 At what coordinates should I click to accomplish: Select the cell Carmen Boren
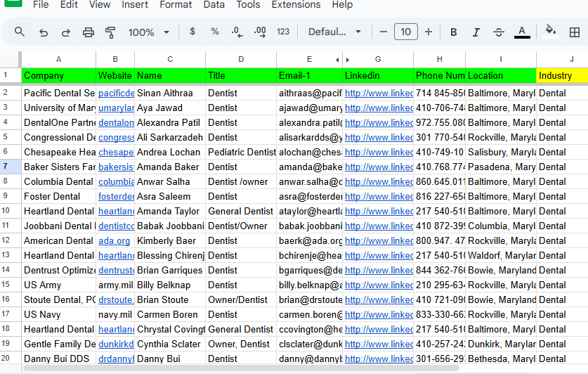[x=170, y=314]
